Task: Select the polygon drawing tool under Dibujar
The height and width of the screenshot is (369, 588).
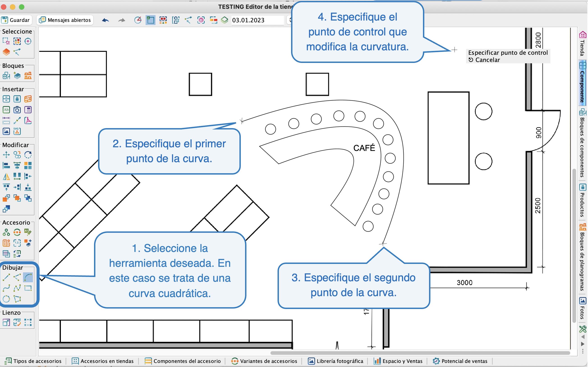Action: tap(17, 299)
